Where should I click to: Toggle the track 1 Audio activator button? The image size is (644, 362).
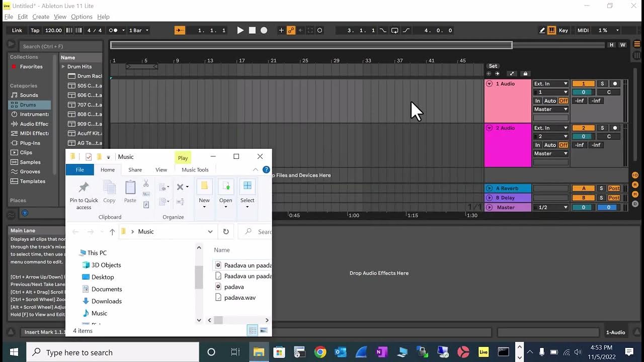click(x=584, y=84)
